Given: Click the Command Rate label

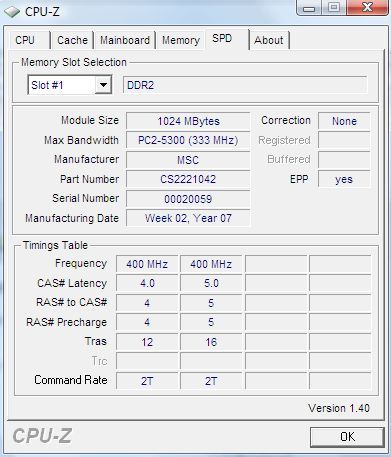Looking at the screenshot, I should coord(71,380).
